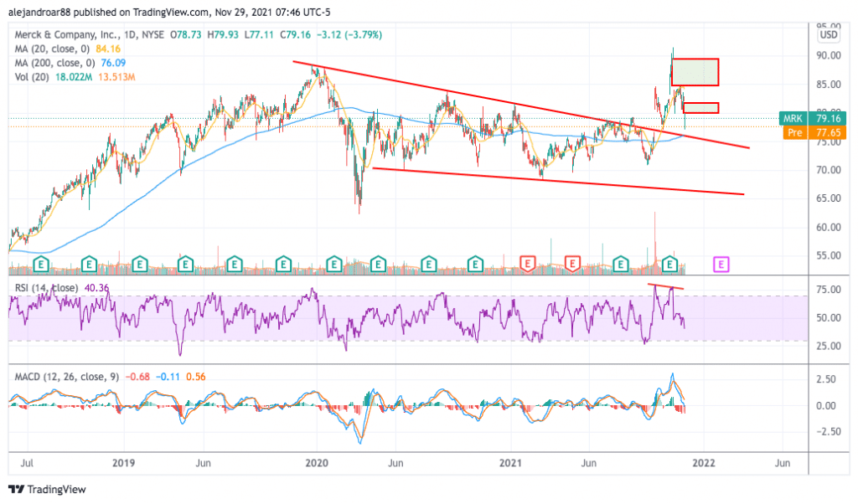
Task: Click the volume value 18.022M
Action: pyautogui.click(x=74, y=77)
